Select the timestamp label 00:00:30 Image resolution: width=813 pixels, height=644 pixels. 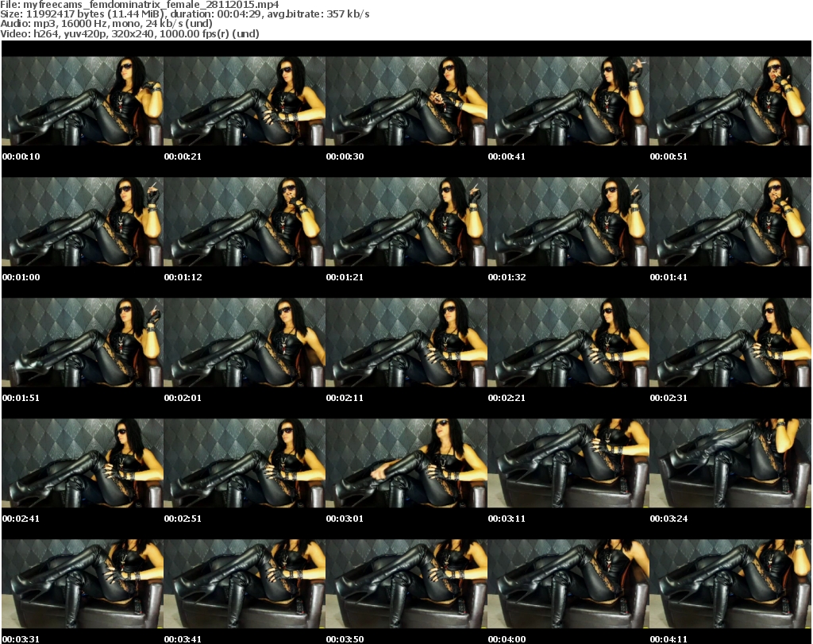tap(345, 156)
